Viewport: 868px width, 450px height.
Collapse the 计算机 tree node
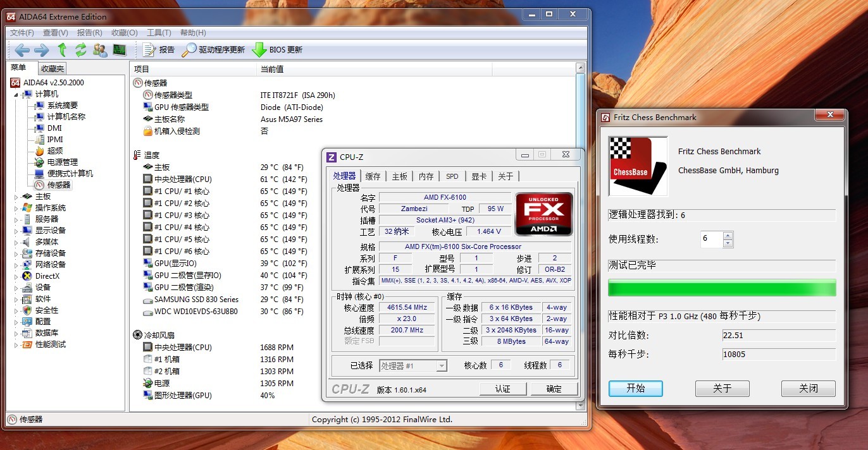(17, 94)
